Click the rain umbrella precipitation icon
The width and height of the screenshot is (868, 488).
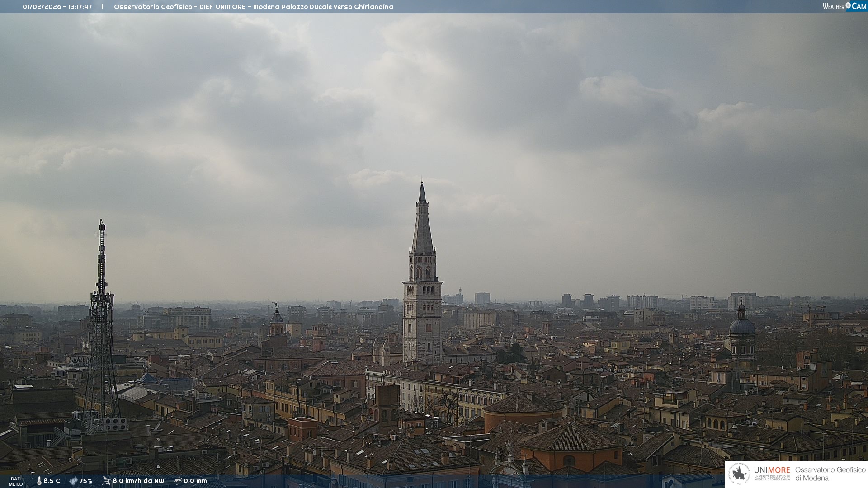(x=178, y=481)
